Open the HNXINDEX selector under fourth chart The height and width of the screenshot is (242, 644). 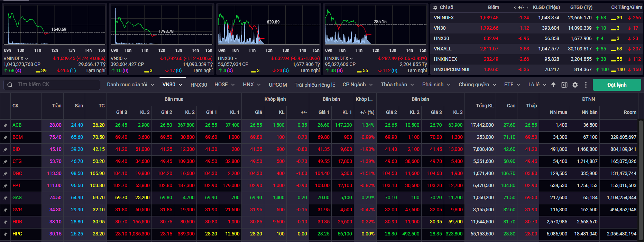pyautogui.click(x=339, y=59)
